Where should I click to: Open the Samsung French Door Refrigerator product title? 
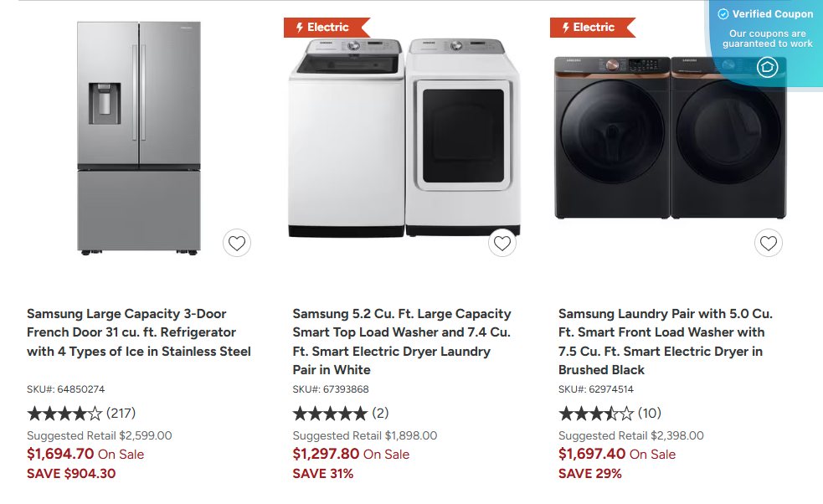138,332
